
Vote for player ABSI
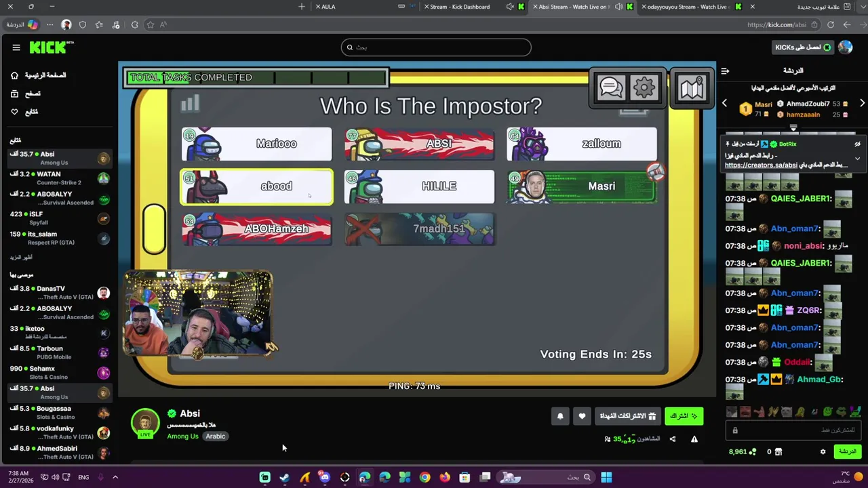point(419,144)
